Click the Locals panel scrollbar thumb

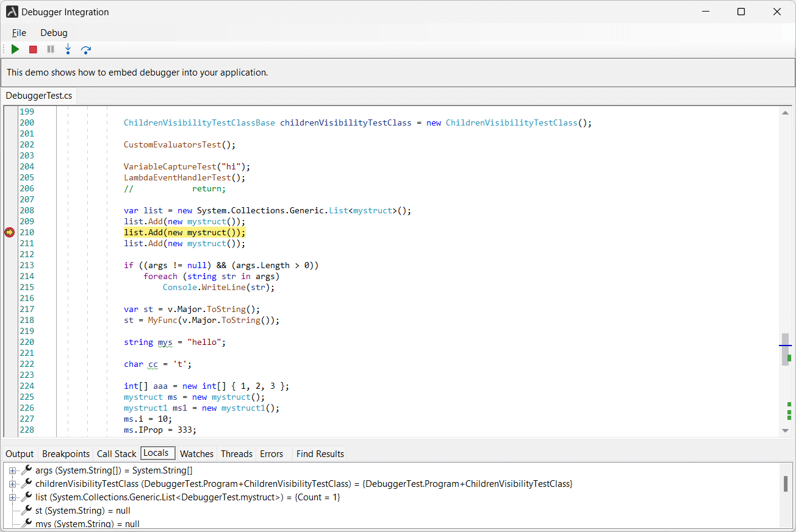coord(786,484)
